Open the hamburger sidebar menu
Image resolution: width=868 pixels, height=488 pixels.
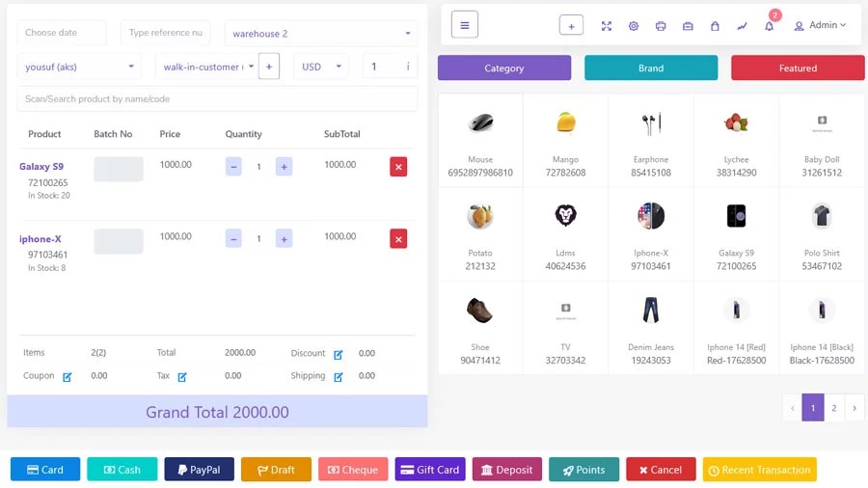464,25
